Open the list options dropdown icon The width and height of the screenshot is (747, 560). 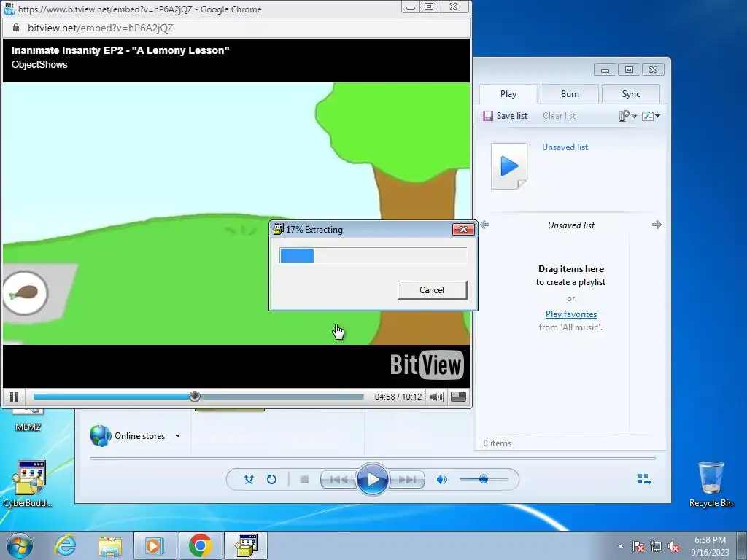[x=627, y=116]
